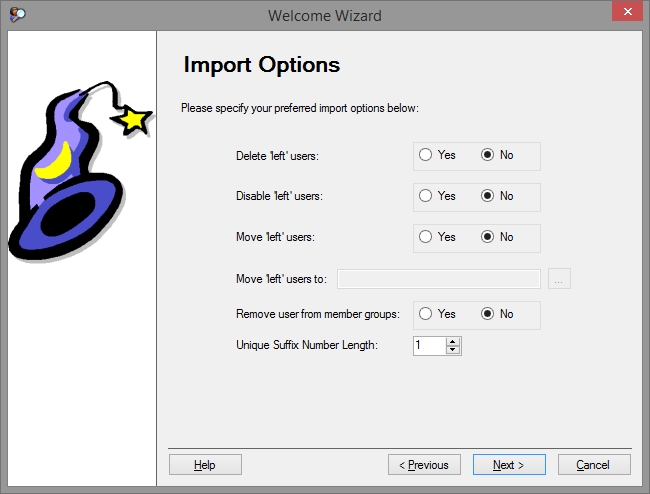Close the Welcome Wizard window
This screenshot has height=494, width=650.
pyautogui.click(x=628, y=11)
